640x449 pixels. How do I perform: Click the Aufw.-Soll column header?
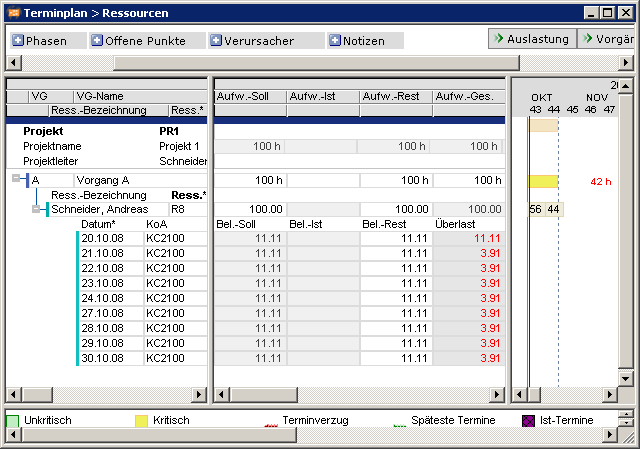(250, 96)
